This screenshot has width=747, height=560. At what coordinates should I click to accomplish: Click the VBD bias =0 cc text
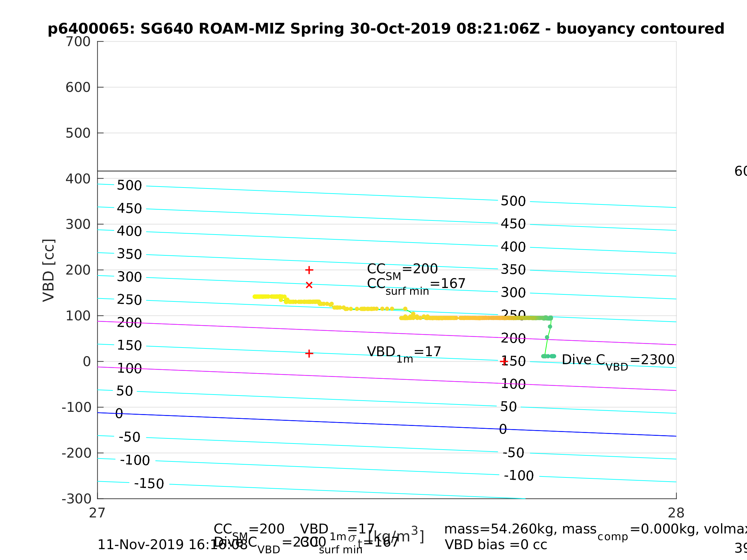(x=496, y=545)
